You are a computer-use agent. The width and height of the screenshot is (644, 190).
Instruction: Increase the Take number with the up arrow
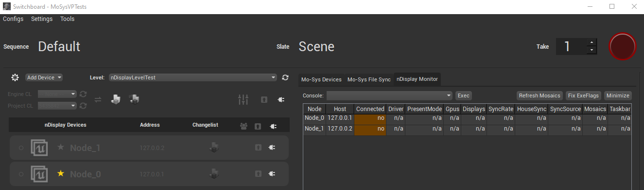tap(592, 42)
